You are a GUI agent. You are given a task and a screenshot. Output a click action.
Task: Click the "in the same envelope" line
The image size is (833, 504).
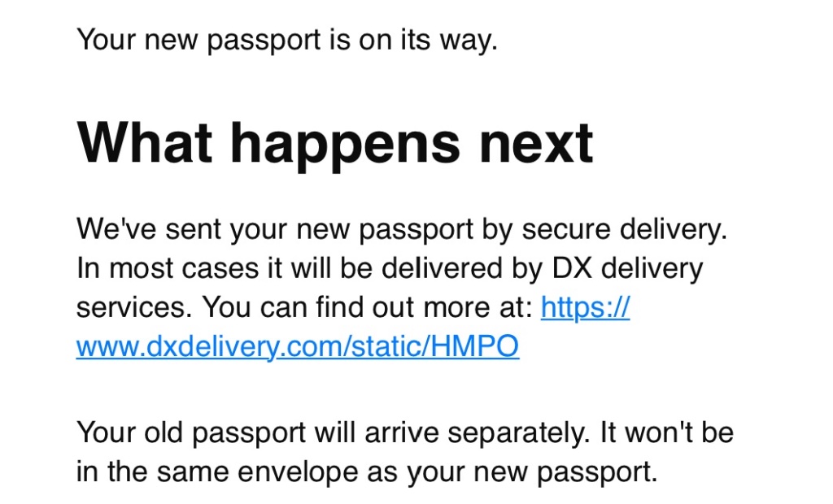tap(367, 471)
